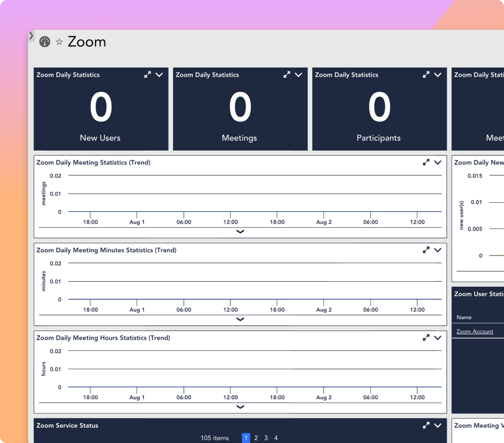Select the 0 value above New Users
This screenshot has height=443, width=504.
pos(101,107)
